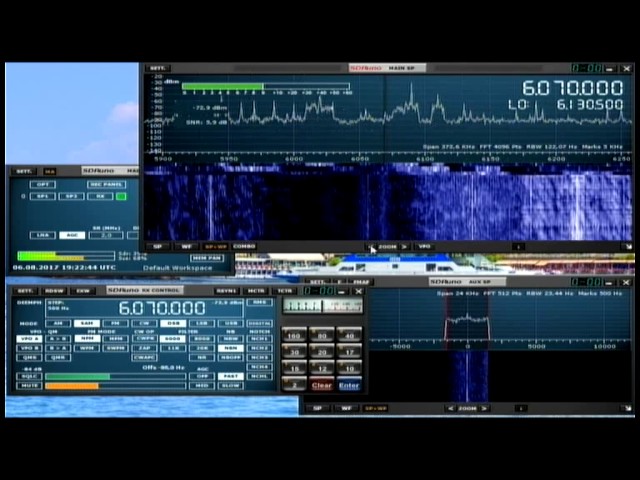Switch to VFO A

click(29, 339)
